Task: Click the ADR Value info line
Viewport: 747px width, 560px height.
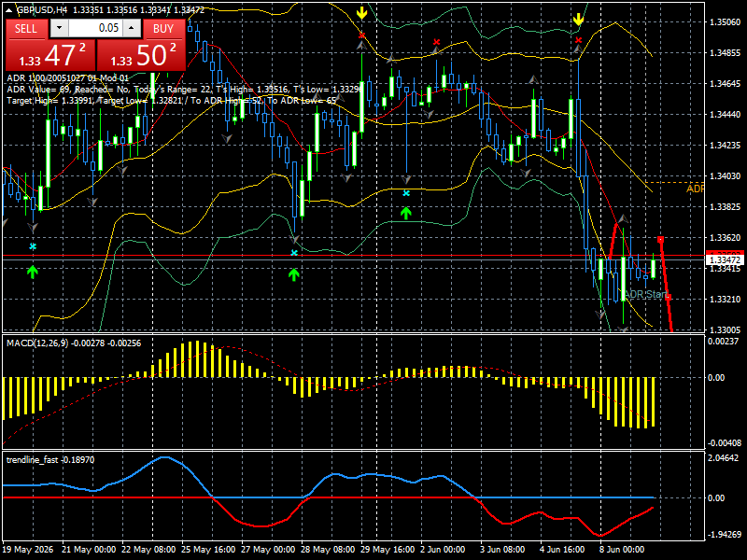Action: click(x=183, y=90)
